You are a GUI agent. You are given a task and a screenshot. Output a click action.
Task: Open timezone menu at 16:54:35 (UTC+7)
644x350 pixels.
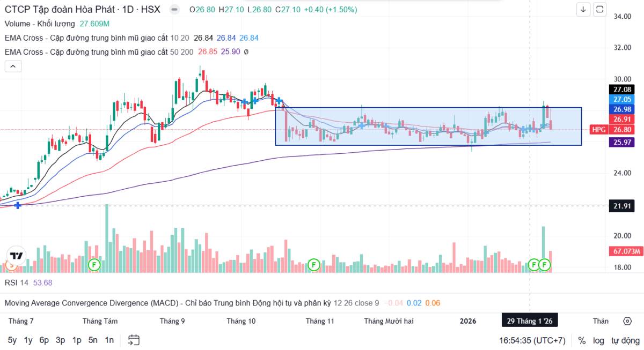(x=532, y=340)
